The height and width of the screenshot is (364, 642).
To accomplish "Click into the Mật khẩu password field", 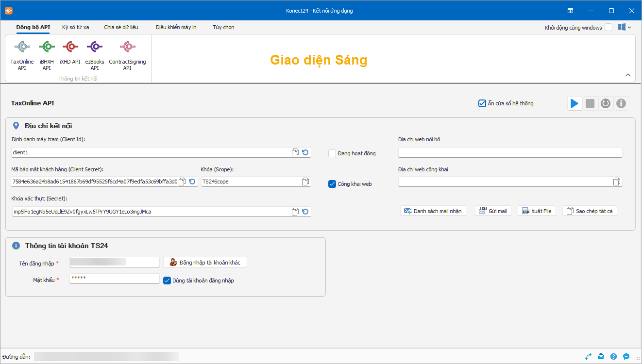I will point(115,279).
